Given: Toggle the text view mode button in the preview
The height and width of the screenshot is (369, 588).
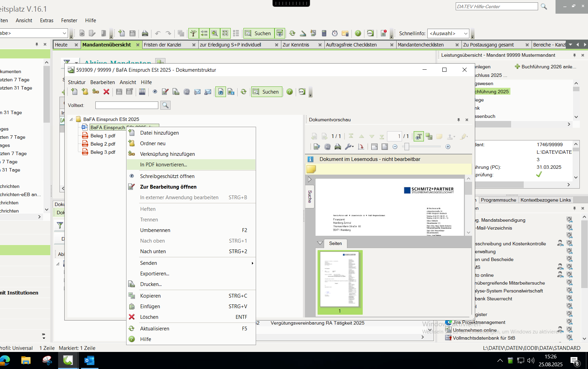Looking at the screenshot, I should pyautogui.click(x=418, y=136).
